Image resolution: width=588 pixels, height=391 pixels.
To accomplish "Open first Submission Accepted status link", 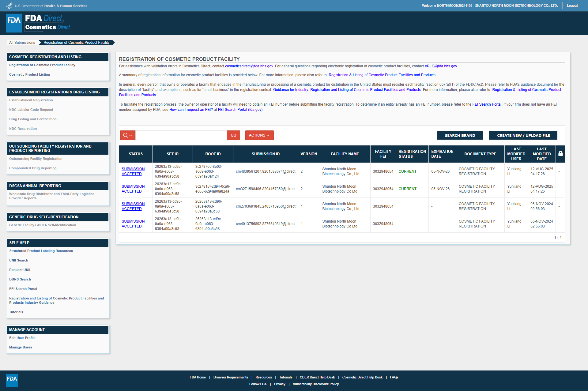I will tap(133, 171).
